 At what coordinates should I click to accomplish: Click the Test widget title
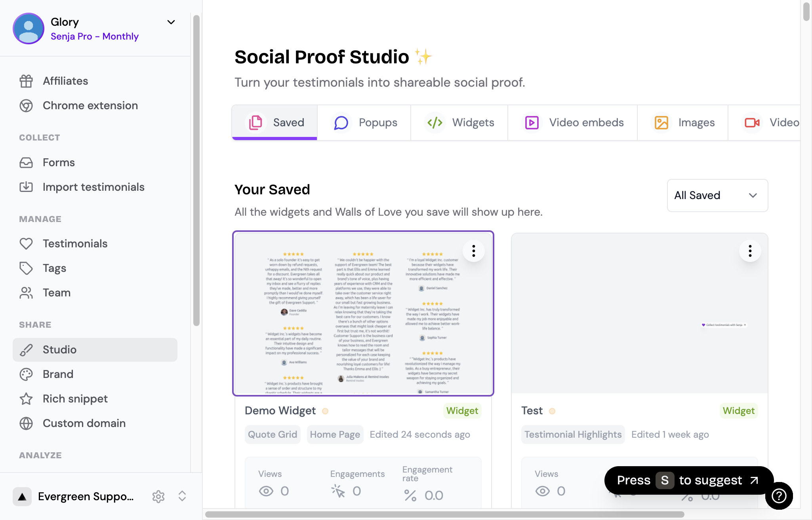tap(532, 411)
